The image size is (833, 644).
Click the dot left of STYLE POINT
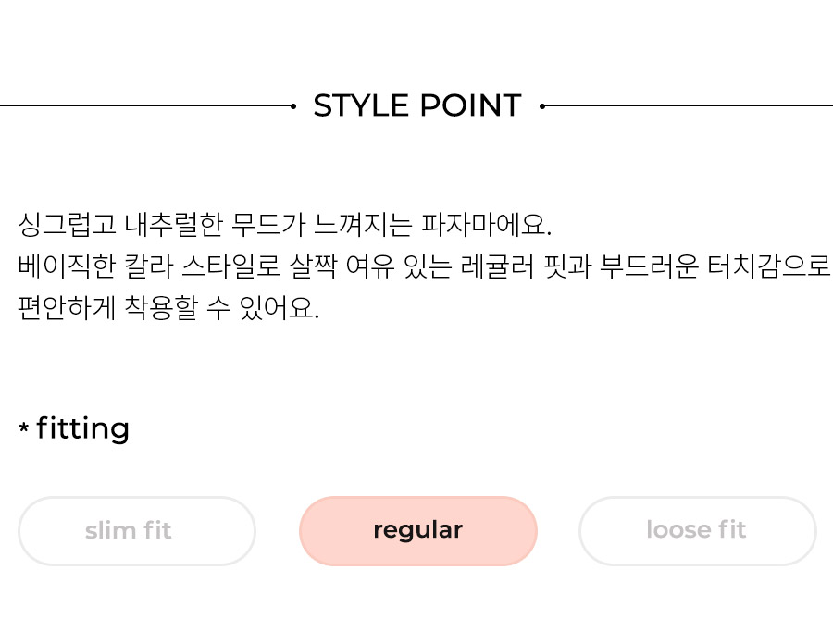293,106
